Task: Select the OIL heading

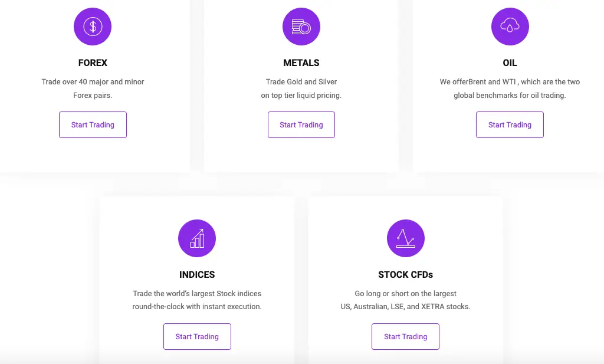Action: [510, 63]
